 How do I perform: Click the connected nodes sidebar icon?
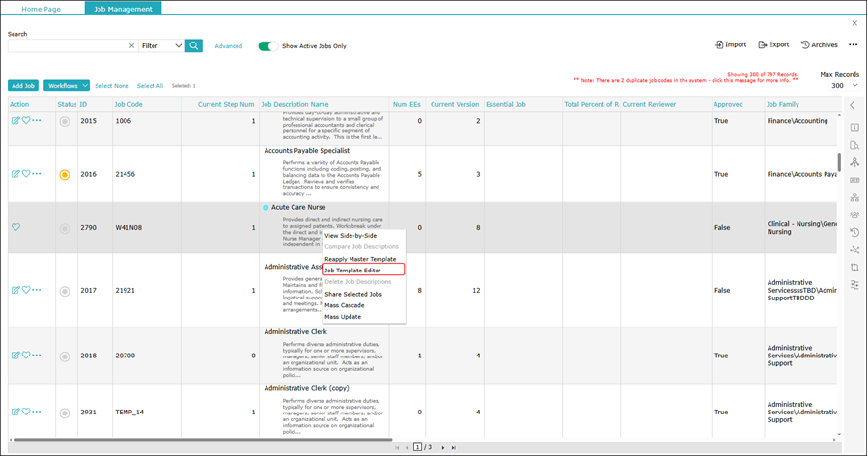click(x=854, y=250)
